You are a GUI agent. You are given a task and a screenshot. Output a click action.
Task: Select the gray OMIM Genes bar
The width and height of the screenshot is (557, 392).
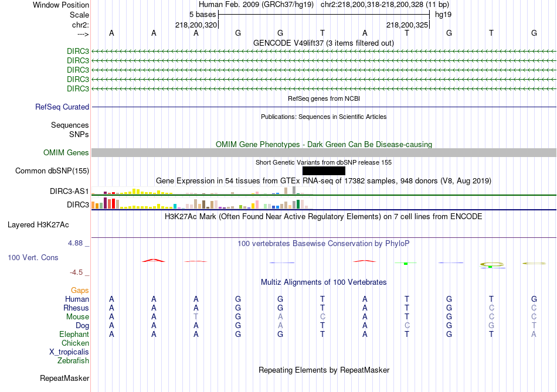click(x=324, y=153)
